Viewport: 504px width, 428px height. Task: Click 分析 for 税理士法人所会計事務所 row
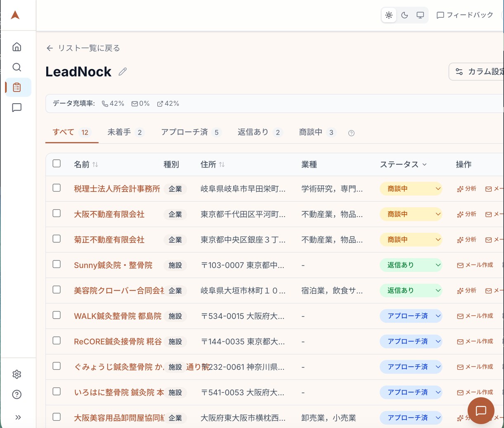click(467, 189)
